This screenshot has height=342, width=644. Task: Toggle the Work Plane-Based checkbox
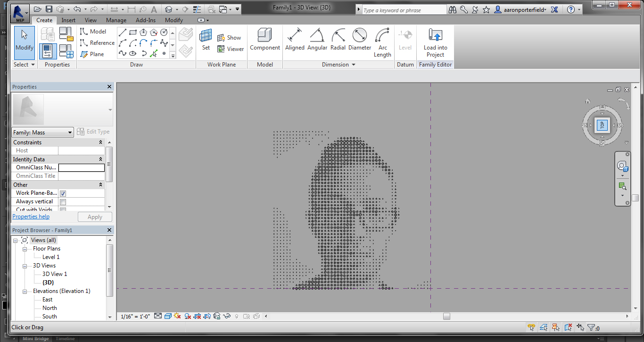[x=63, y=193]
